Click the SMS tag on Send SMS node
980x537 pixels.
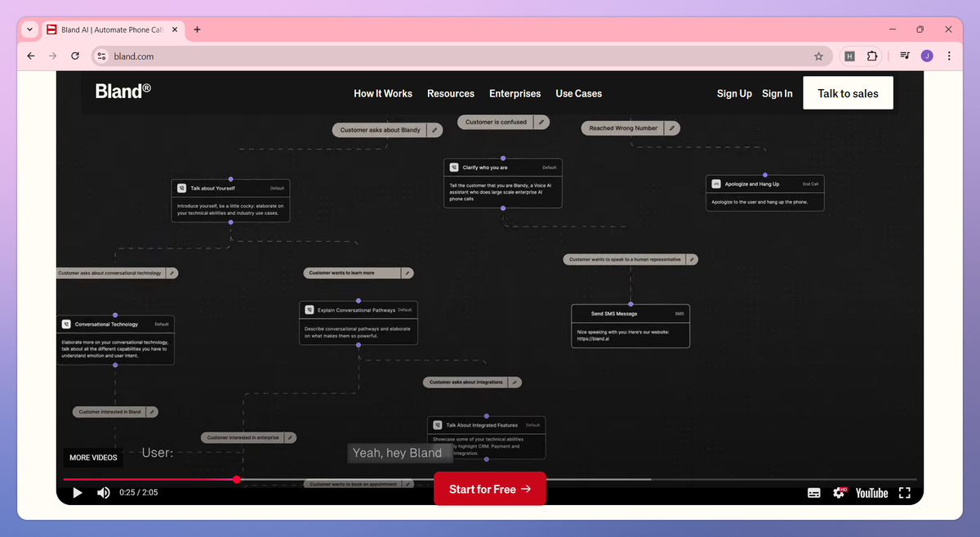coord(679,314)
